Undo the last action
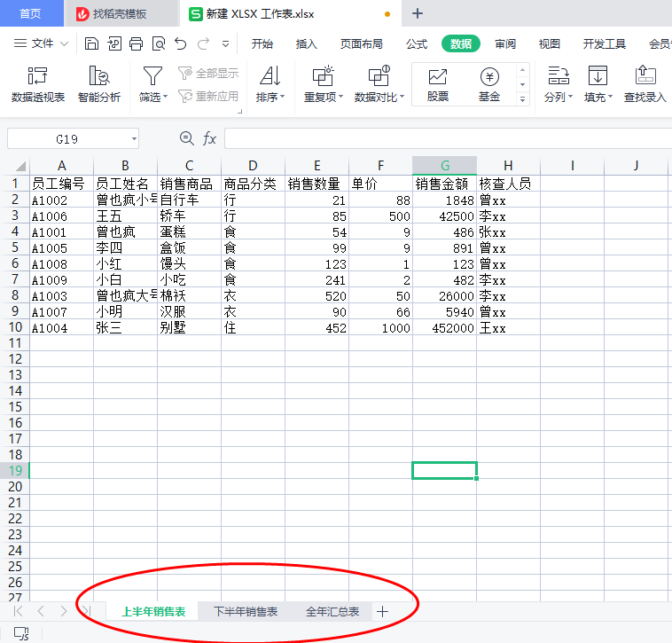Image resolution: width=672 pixels, height=643 pixels. click(181, 43)
